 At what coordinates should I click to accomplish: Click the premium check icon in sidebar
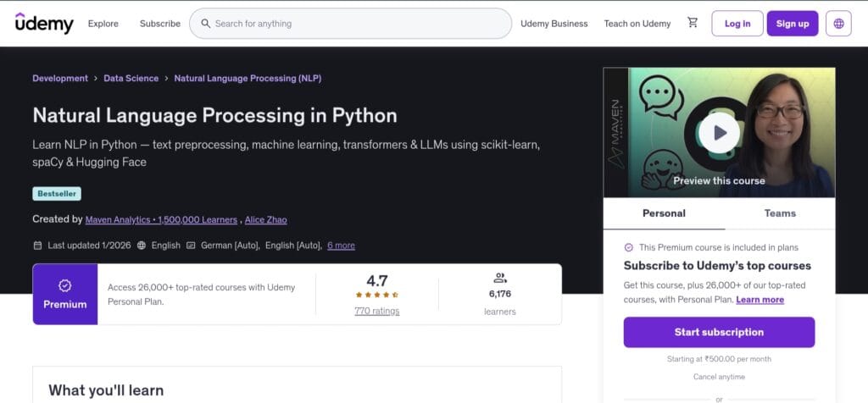tap(628, 248)
